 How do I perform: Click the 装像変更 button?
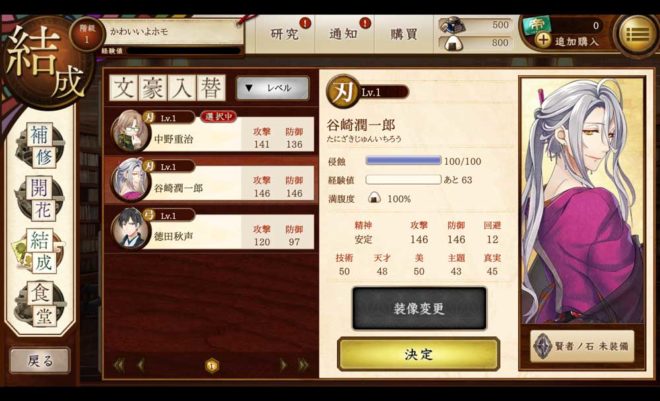pos(419,308)
